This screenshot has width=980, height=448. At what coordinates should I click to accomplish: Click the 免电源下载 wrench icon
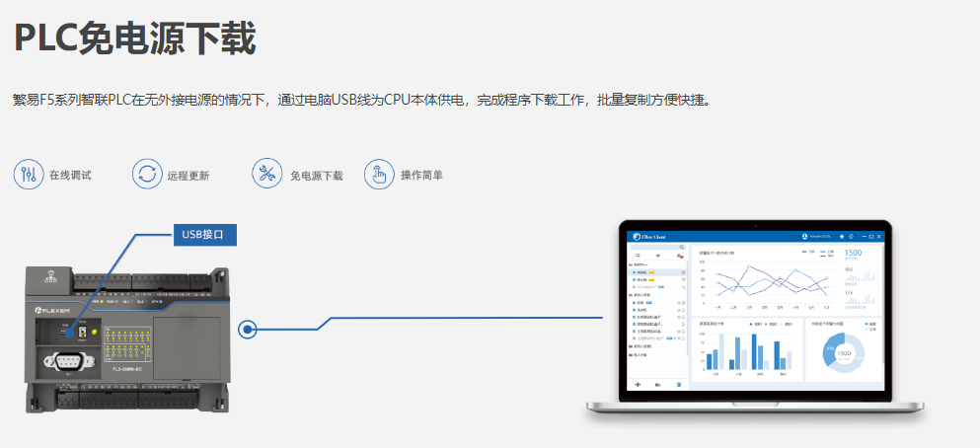click(x=266, y=175)
